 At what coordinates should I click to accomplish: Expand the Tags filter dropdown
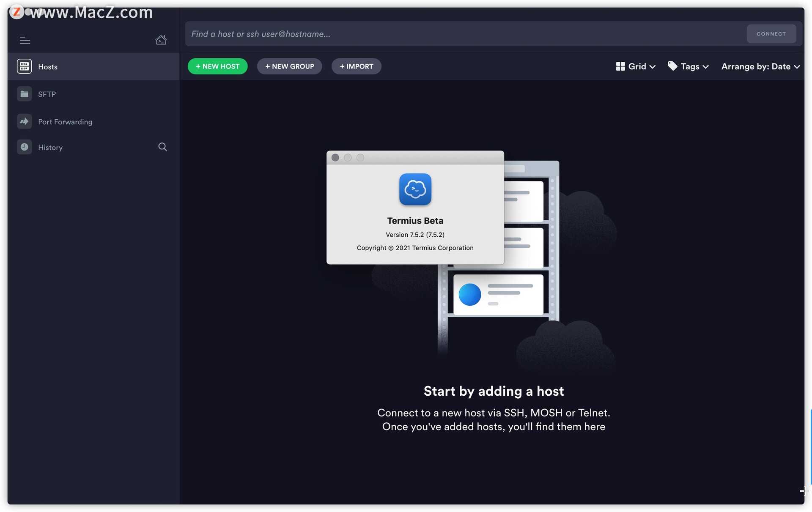[x=688, y=66]
